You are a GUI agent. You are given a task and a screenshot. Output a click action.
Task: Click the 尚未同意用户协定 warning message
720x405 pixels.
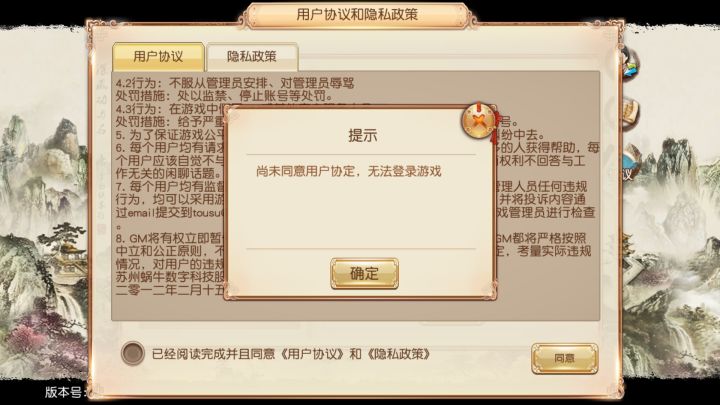(x=349, y=171)
